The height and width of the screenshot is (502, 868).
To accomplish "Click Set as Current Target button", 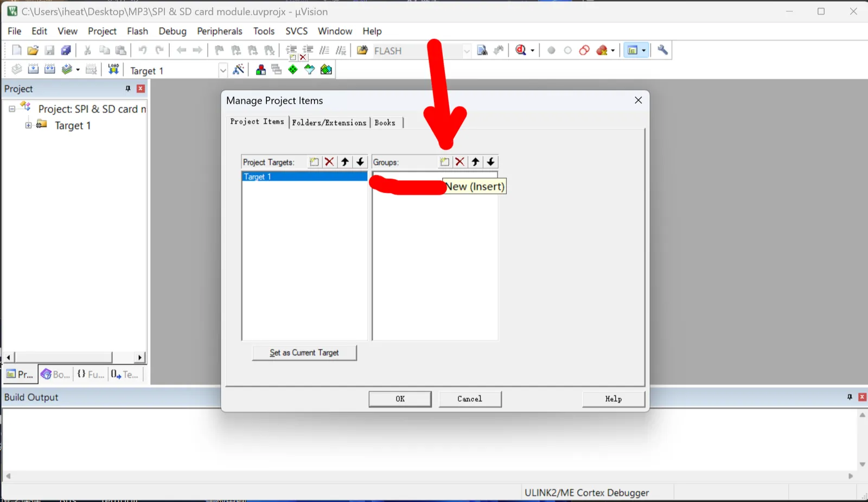I will pyautogui.click(x=304, y=353).
